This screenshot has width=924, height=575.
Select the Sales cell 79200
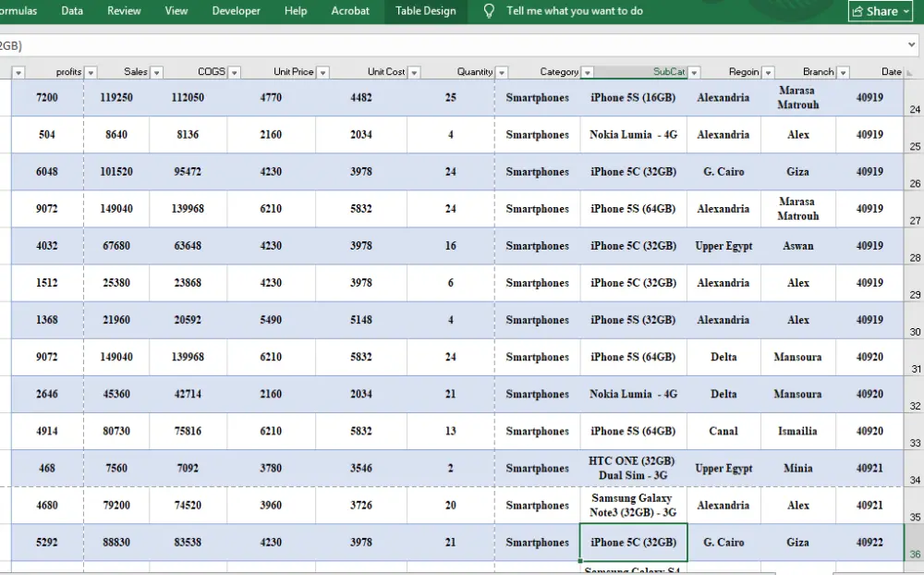[116, 506]
